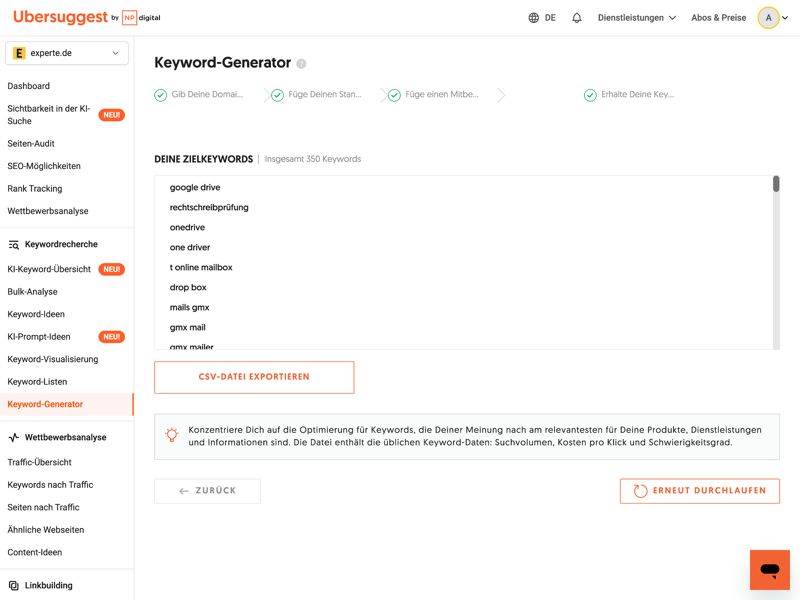Viewport: 800px width, 600px height.
Task: Go to Rank Tracking in sidebar
Action: tap(35, 188)
